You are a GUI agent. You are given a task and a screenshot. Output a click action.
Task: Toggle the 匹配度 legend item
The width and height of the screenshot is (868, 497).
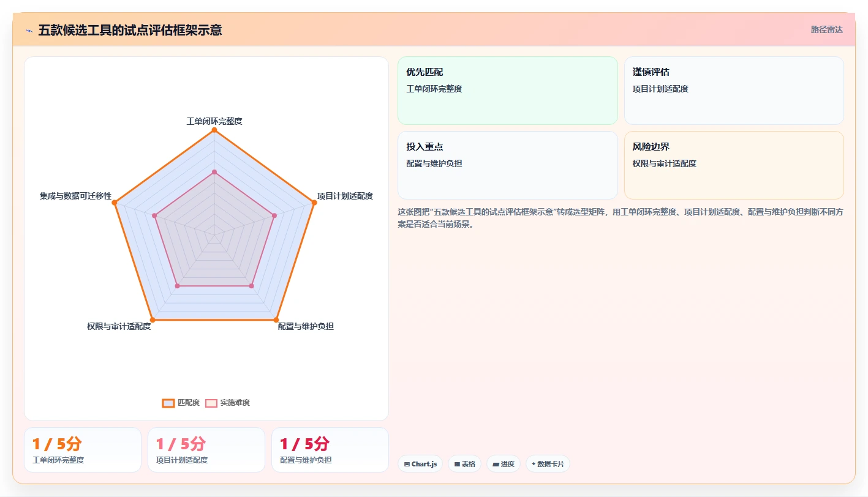(181, 403)
